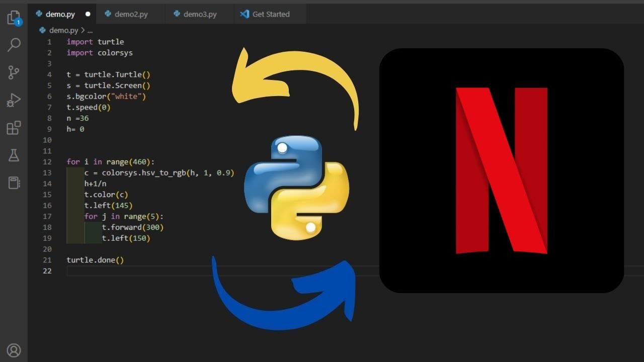
Task: Click the 't = turtle.Turtle()' line
Action: click(108, 74)
